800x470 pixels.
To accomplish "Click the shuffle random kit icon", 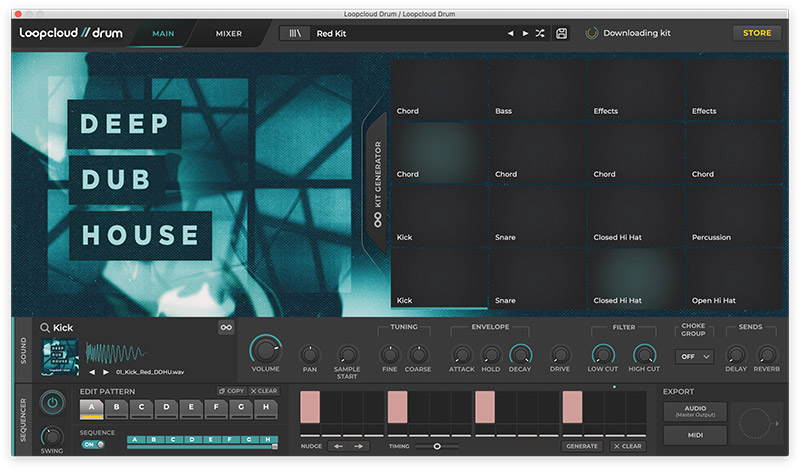I will [540, 33].
